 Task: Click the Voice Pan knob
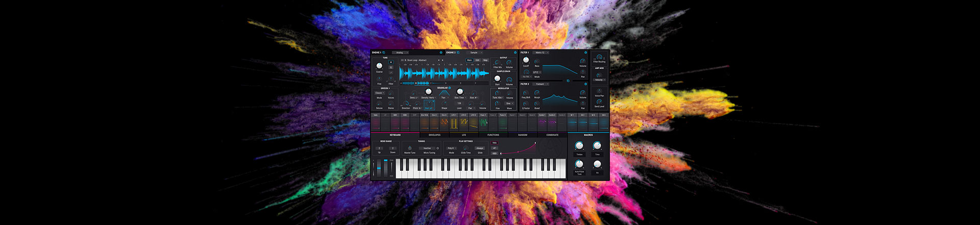click(x=599, y=91)
